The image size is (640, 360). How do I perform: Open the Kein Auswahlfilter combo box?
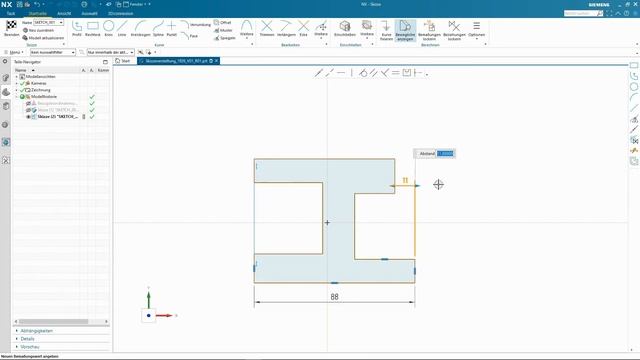pyautogui.click(x=53, y=52)
